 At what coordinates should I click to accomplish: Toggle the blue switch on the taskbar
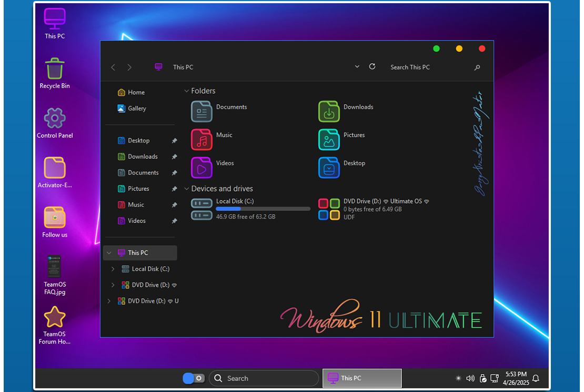pos(193,378)
